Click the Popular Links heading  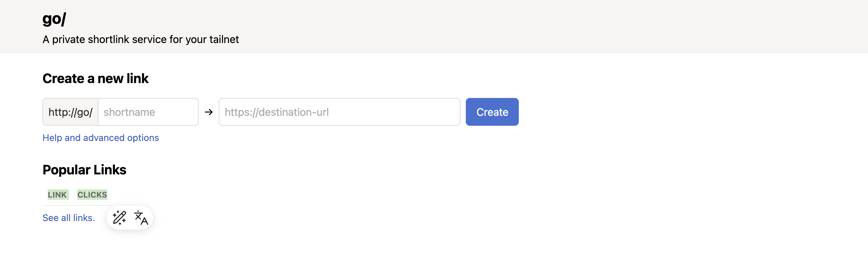[x=84, y=170]
